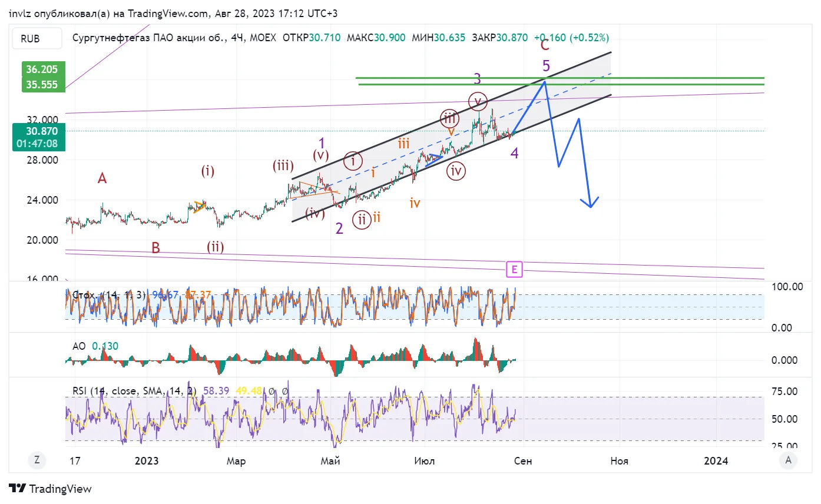Click the Z timezone button below the chart

[x=37, y=460]
